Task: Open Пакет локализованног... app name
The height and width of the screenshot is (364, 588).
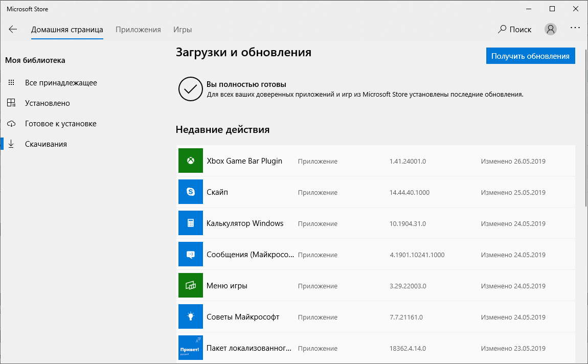Action: point(249,348)
